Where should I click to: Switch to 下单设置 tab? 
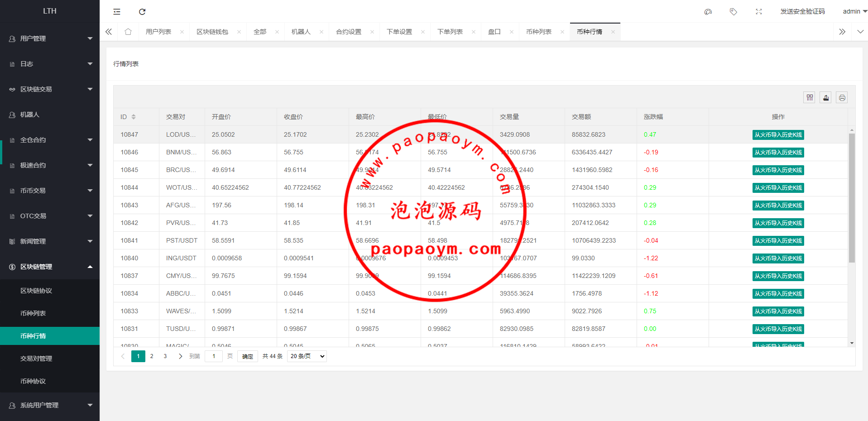(399, 32)
